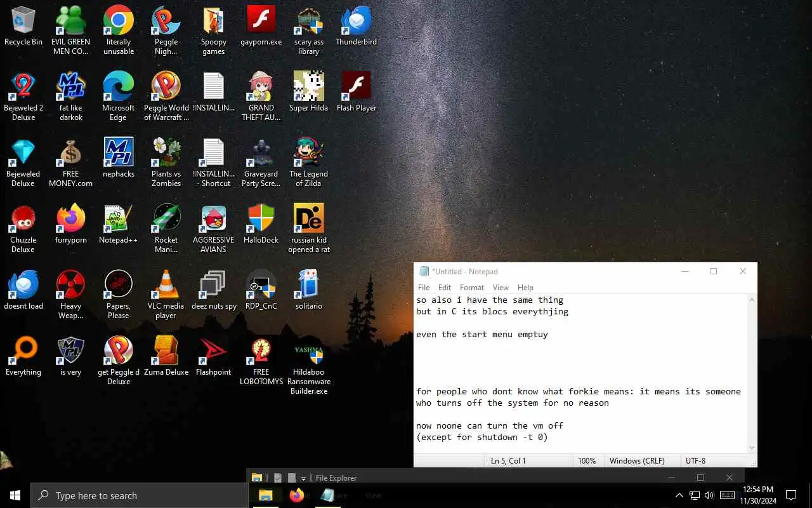Select The Legend of Zilda icon

pos(309,163)
